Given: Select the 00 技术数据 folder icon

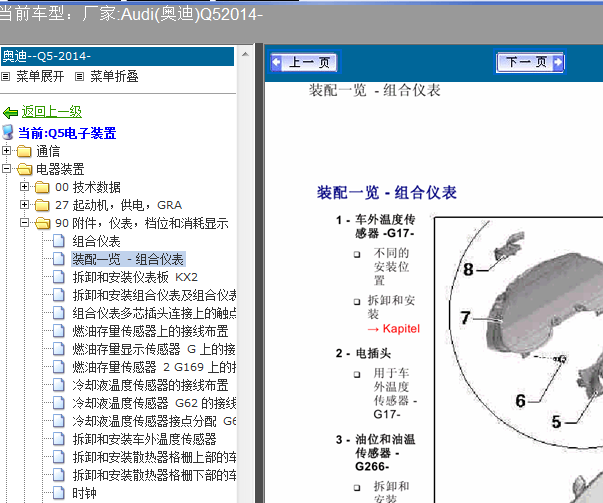Looking at the screenshot, I should point(42,187).
